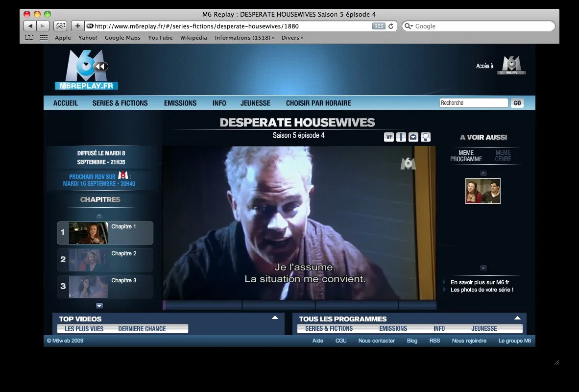Screen dimensions: 579x392
Task: Select Chapitre 3 in chapter list
Action: pos(105,287)
